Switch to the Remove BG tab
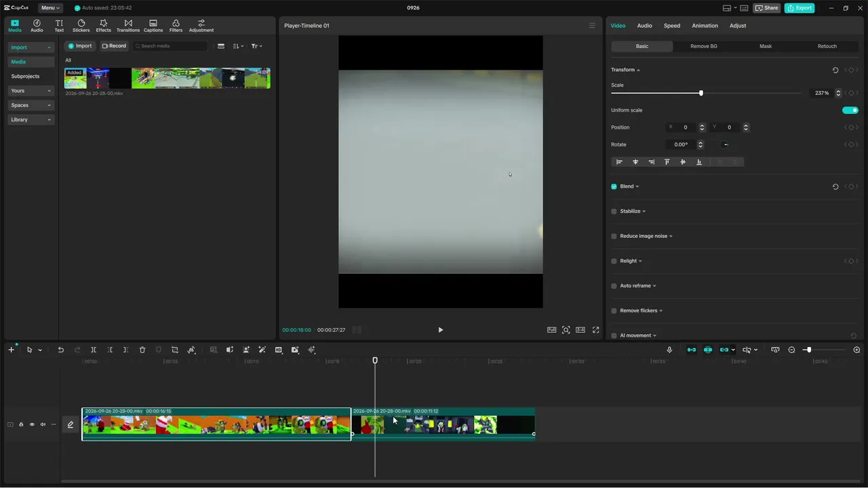The image size is (868, 488). coord(703,46)
